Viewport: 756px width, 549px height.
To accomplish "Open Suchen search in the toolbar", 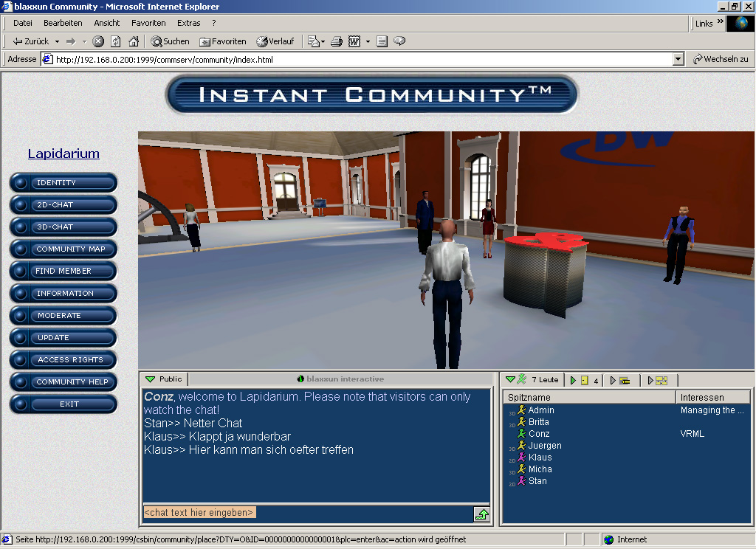I will [171, 41].
